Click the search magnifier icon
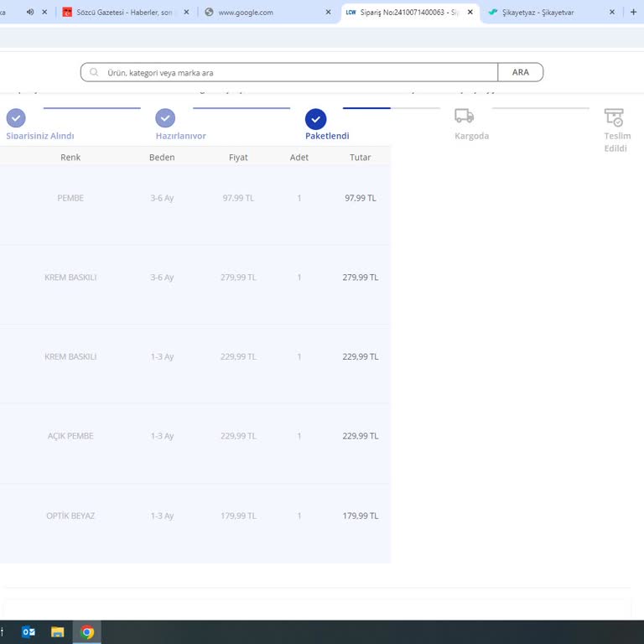644x644 pixels. pos(94,72)
